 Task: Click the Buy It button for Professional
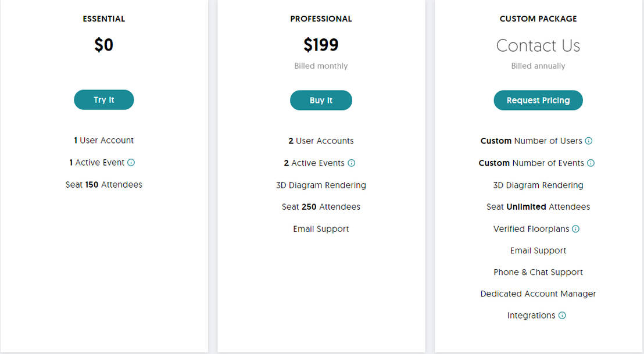(321, 100)
